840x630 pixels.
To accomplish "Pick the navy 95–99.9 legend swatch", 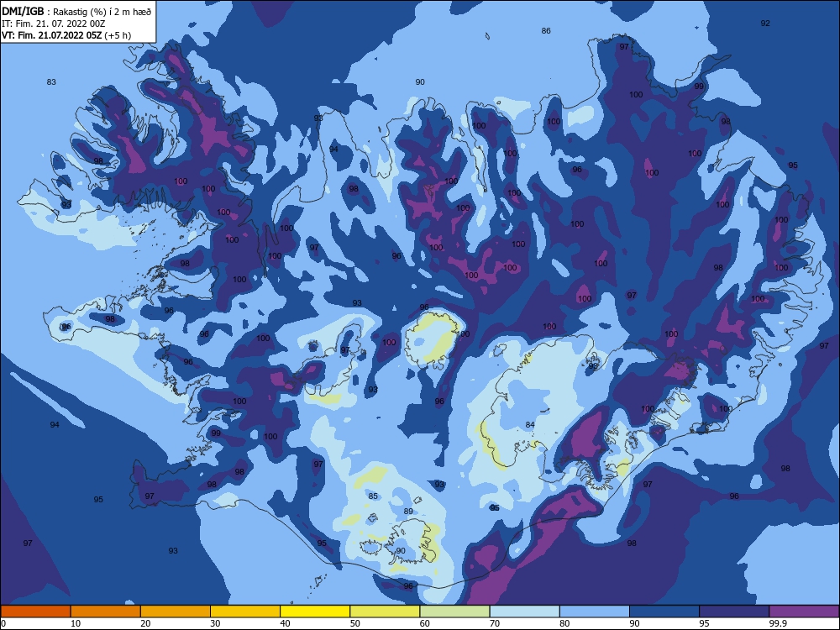I will [734, 612].
